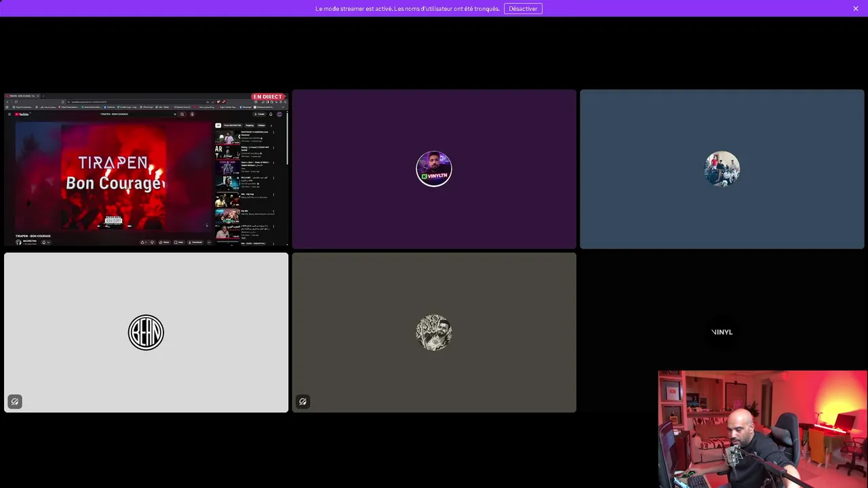868x488 pixels.
Task: Click YouTube search magnifier in stream
Action: [182, 114]
